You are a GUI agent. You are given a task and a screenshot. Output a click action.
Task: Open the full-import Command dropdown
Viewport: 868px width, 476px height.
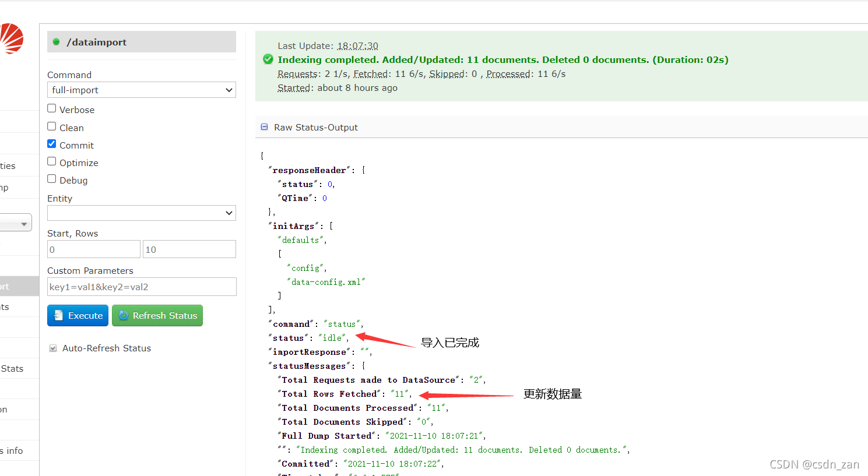pyautogui.click(x=142, y=90)
